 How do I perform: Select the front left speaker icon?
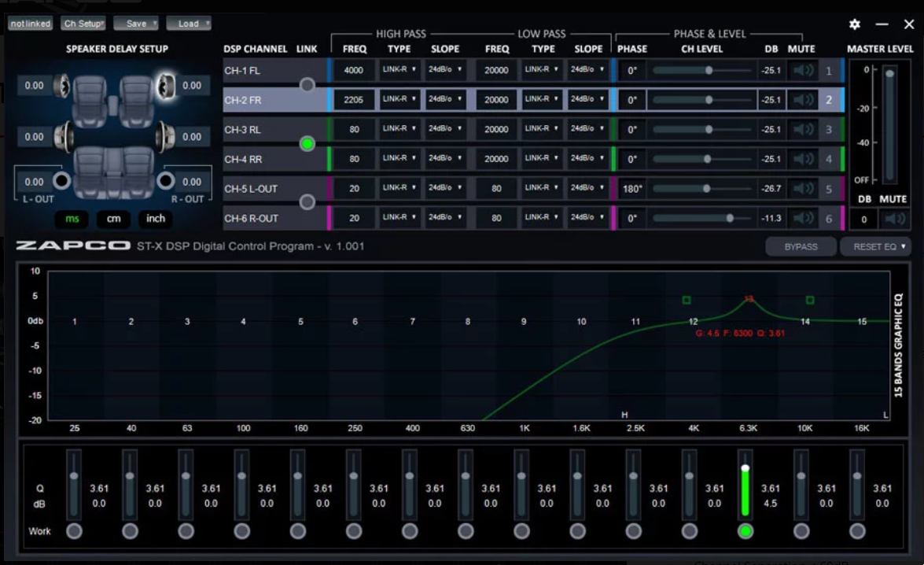(x=62, y=86)
